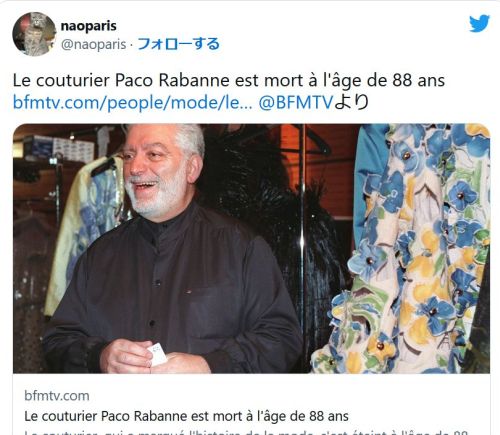
Task: Click the truncated article description text
Action: click(246, 432)
